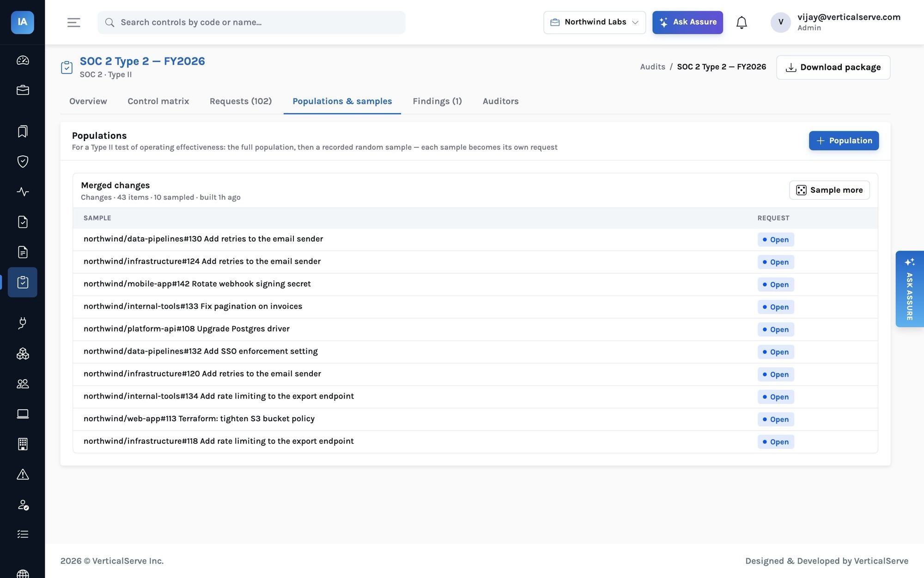Click the Ask Assure header button

687,22
